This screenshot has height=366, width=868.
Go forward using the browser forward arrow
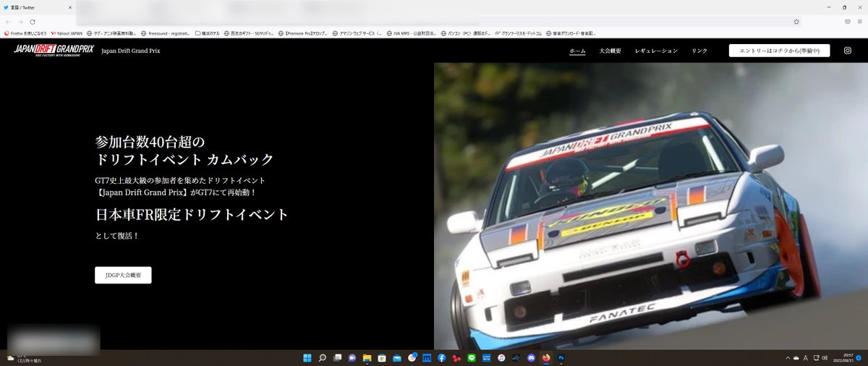pyautogui.click(x=20, y=22)
